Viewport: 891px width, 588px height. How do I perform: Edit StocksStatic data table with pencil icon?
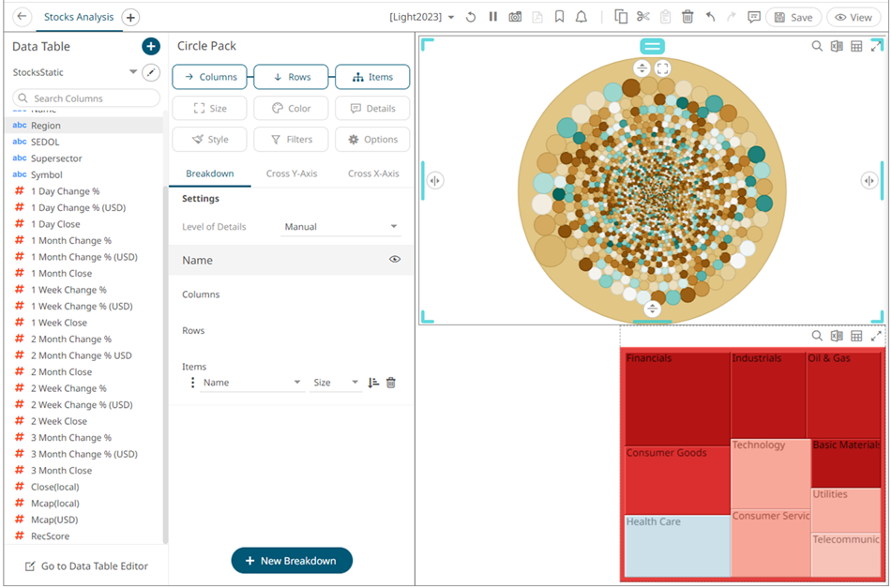coord(151,72)
